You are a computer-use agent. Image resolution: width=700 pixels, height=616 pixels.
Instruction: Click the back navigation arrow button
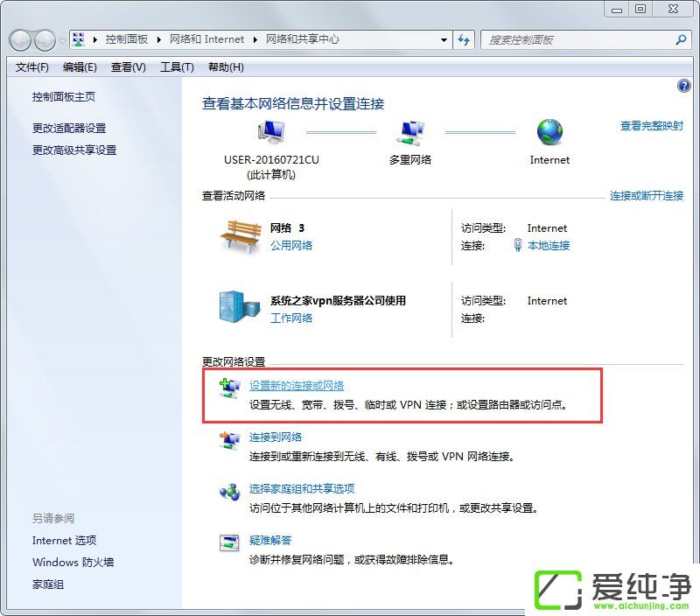point(20,40)
